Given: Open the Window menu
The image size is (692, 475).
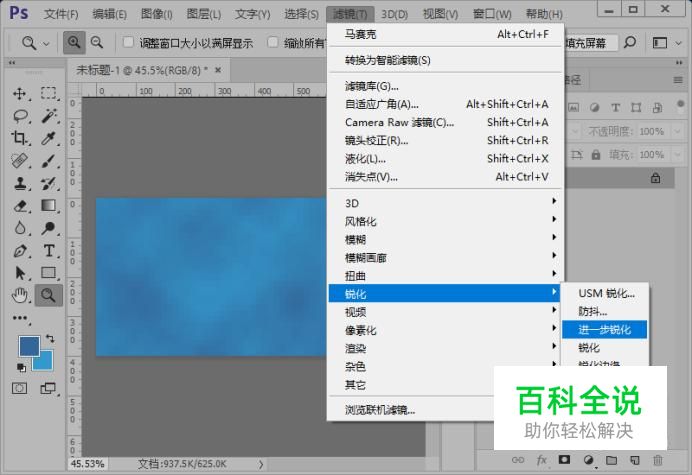Looking at the screenshot, I should 492,14.
